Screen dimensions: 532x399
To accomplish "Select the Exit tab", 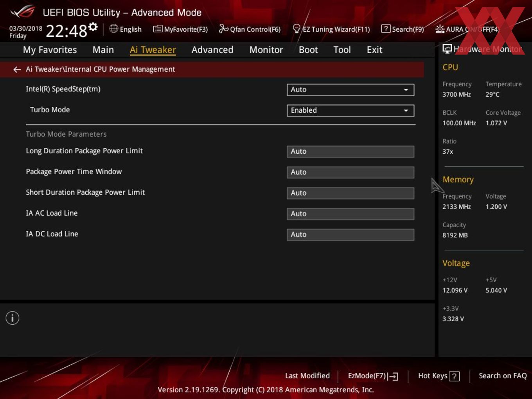I will 374,50.
